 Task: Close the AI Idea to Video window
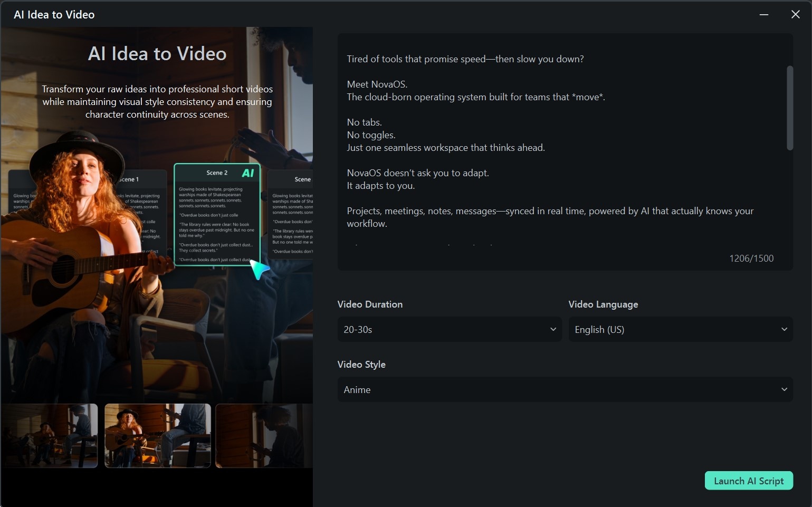tap(795, 15)
